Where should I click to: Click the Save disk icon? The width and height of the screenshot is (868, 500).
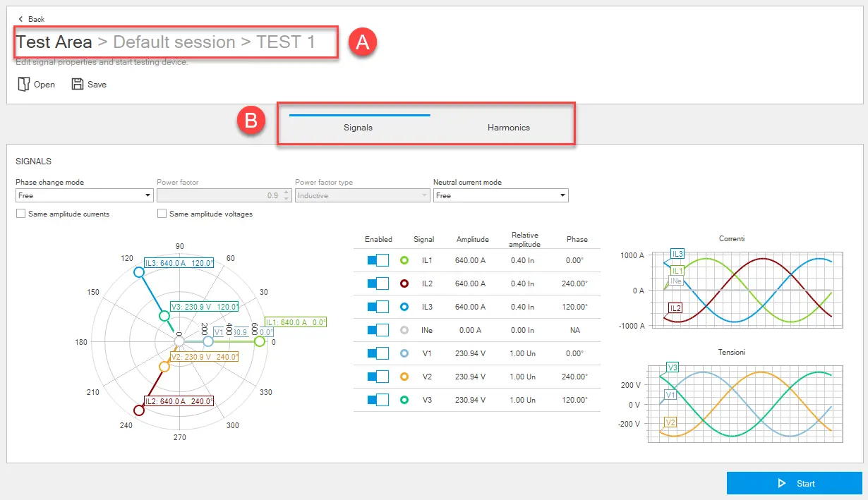78,85
